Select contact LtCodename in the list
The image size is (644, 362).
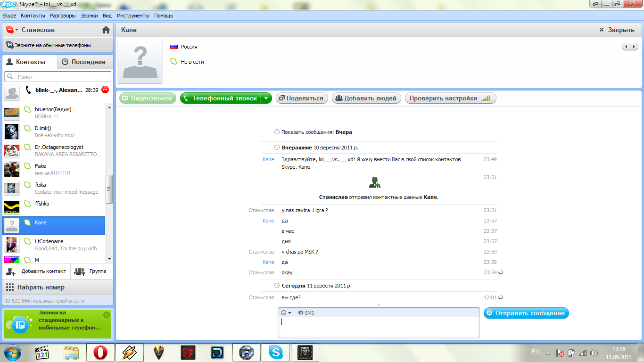[54, 245]
